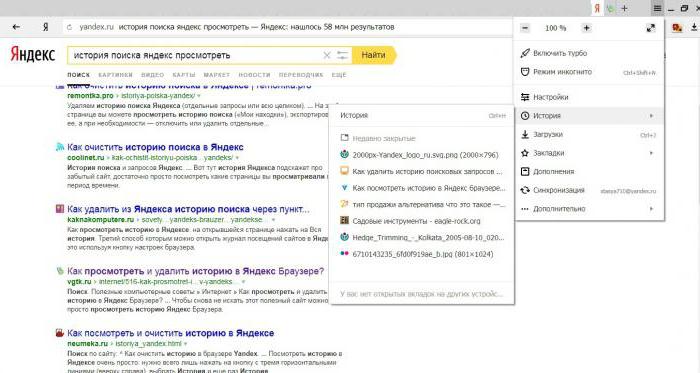Click the mask icon beside Режим инкогнито
The width and height of the screenshot is (700, 373).
[x=525, y=72]
